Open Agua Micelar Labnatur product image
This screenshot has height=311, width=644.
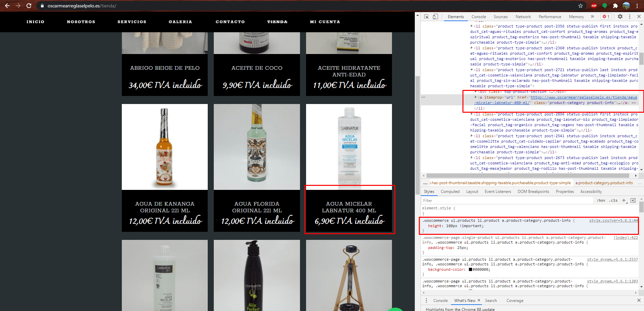point(349,147)
